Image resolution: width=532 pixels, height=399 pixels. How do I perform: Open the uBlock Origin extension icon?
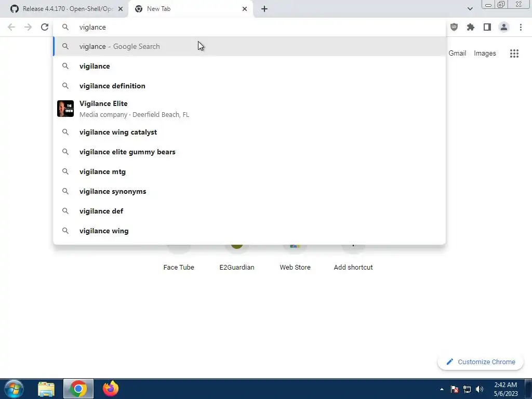(x=454, y=27)
